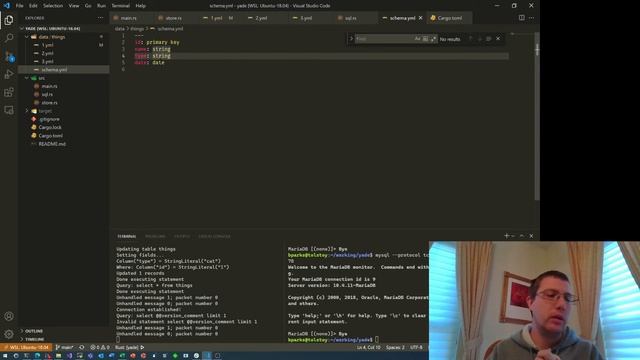Open the Source Control view

click(x=9, y=56)
